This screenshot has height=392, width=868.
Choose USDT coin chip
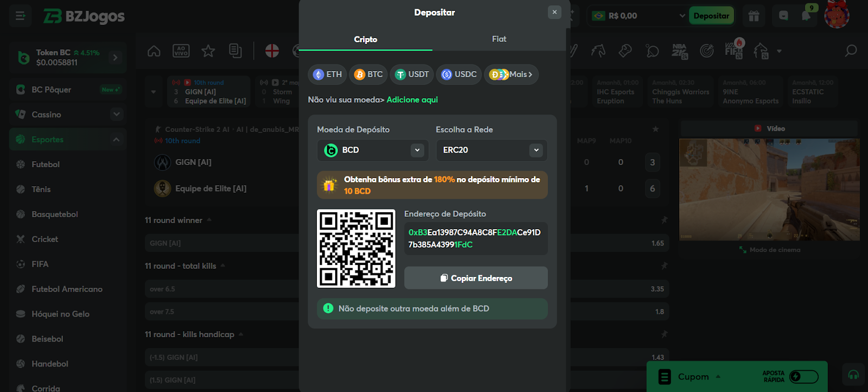point(412,74)
